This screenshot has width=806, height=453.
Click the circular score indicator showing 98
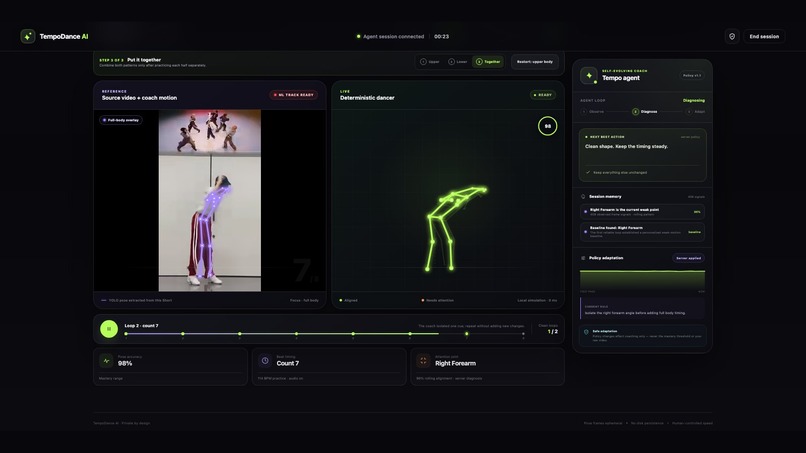(547, 126)
